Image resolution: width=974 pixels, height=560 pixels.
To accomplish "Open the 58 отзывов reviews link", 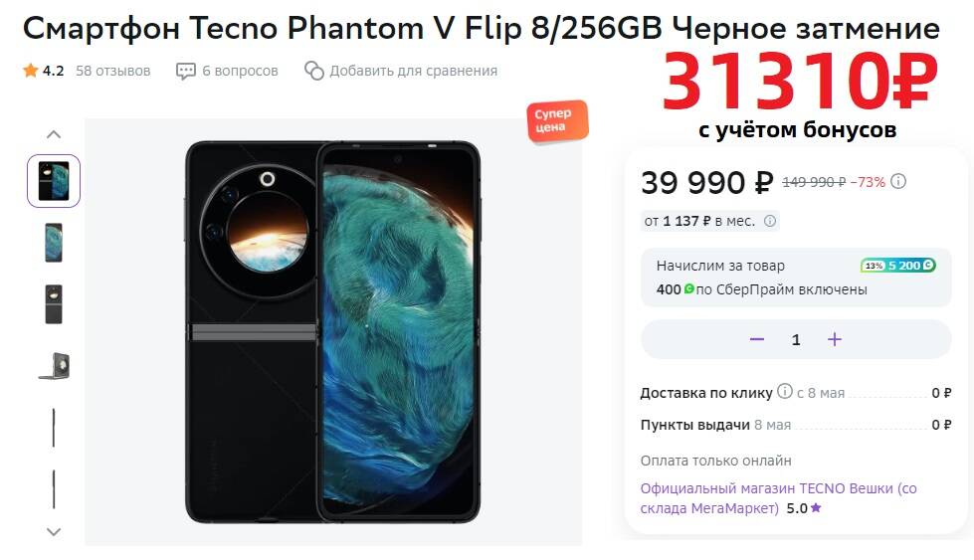I will [113, 71].
